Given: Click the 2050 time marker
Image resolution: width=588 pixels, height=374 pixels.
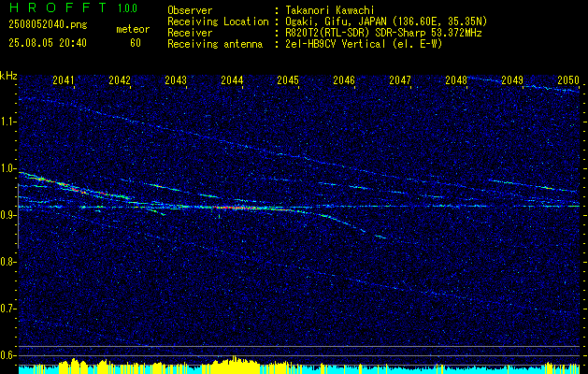Looking at the screenshot, I should (568, 79).
